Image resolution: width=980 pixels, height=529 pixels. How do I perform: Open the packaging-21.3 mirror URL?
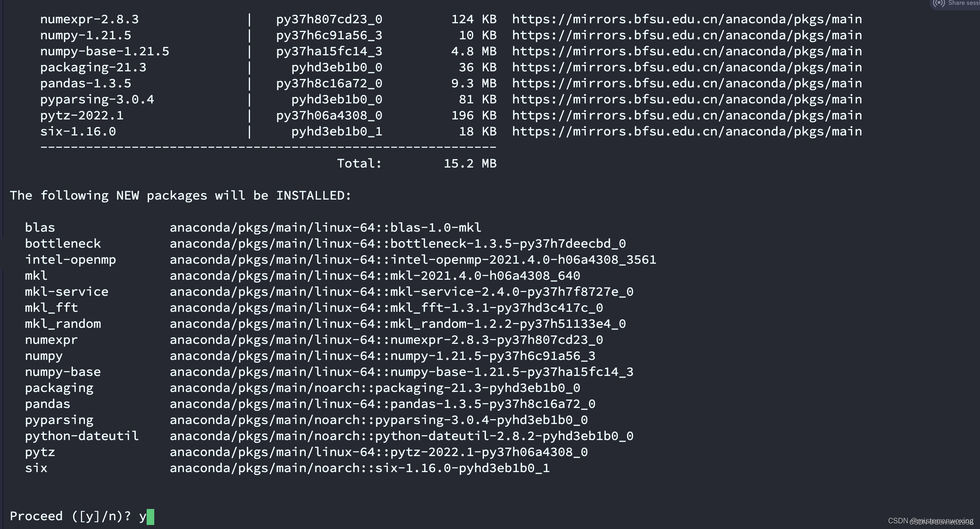coord(687,67)
